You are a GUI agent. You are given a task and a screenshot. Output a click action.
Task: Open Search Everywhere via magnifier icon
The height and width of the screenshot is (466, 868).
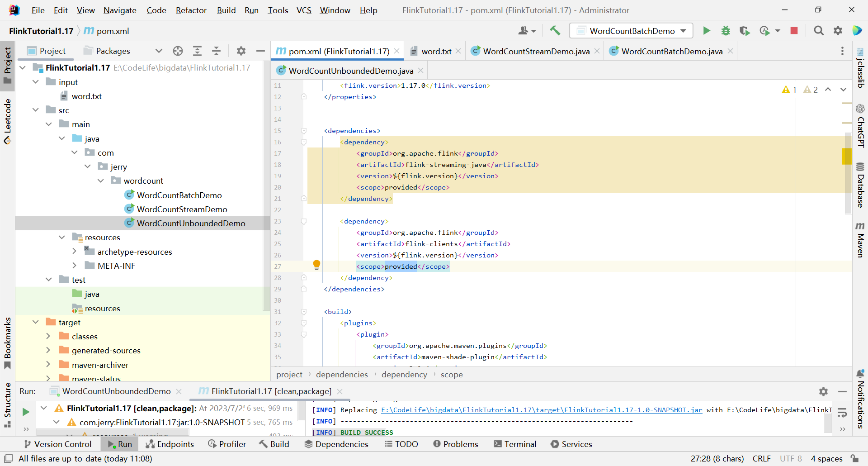819,31
